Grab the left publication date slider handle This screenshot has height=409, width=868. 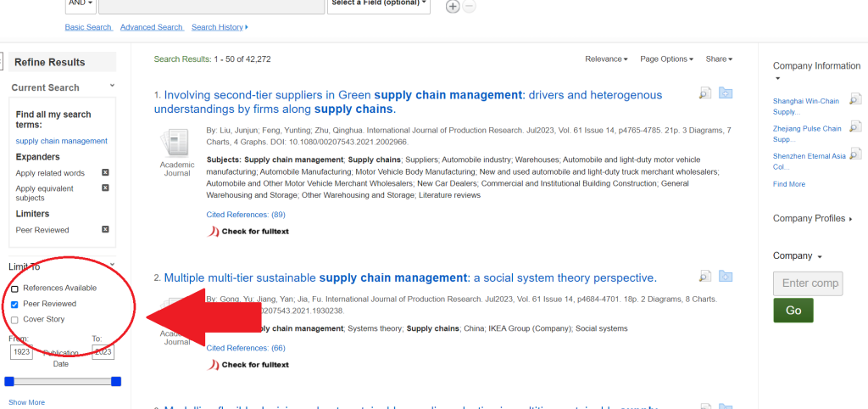9,381
